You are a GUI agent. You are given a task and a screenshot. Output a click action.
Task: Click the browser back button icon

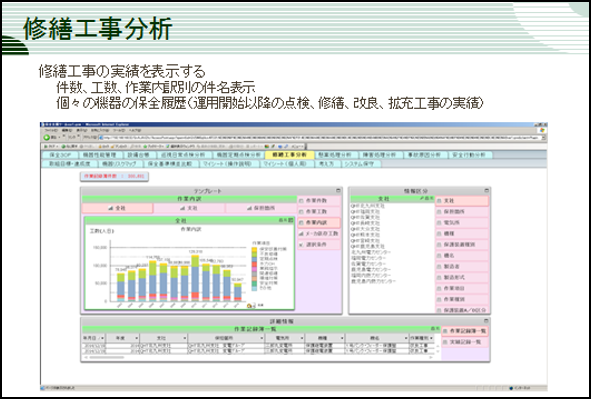(47, 138)
